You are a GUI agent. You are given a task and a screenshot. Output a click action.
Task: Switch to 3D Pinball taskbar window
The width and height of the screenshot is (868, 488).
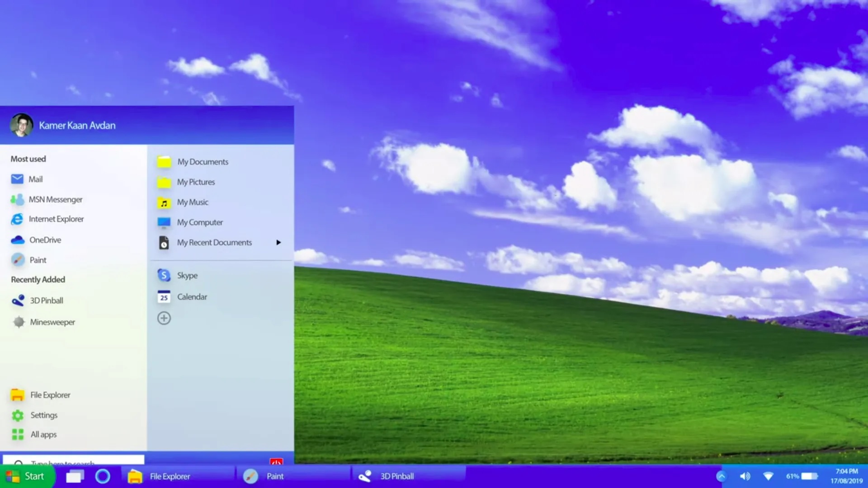(397, 476)
